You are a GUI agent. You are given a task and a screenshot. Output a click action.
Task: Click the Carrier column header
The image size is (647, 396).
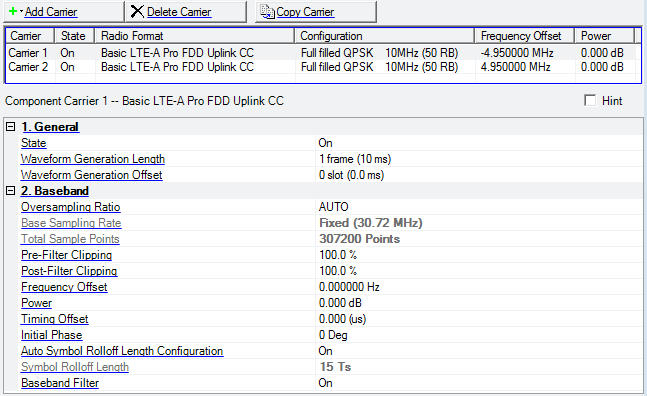pyautogui.click(x=30, y=36)
